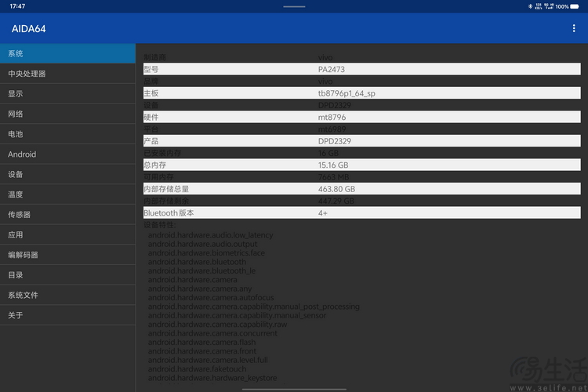Select the 内部存储剩余 447.29 GB row

362,201
